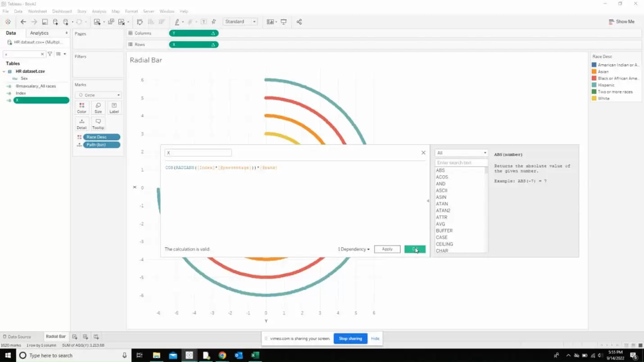
Task: Open the Analysis menu
Action: (99, 11)
